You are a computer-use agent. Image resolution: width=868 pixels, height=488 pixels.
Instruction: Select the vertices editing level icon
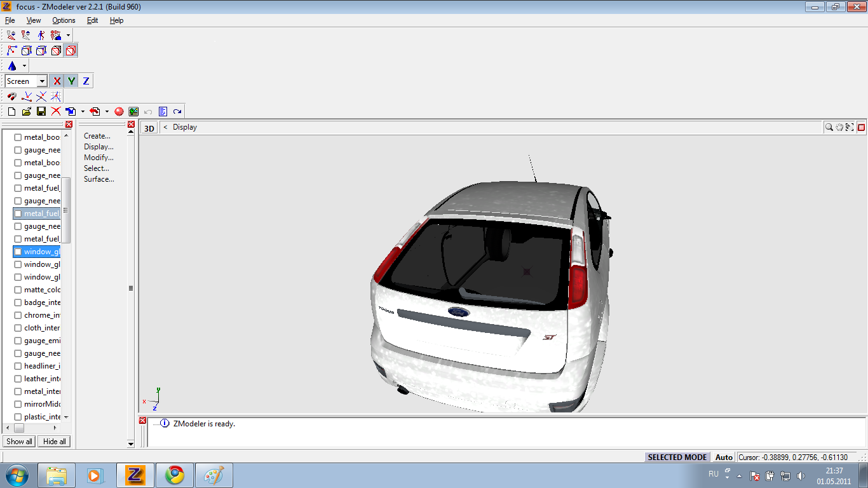pos(11,50)
